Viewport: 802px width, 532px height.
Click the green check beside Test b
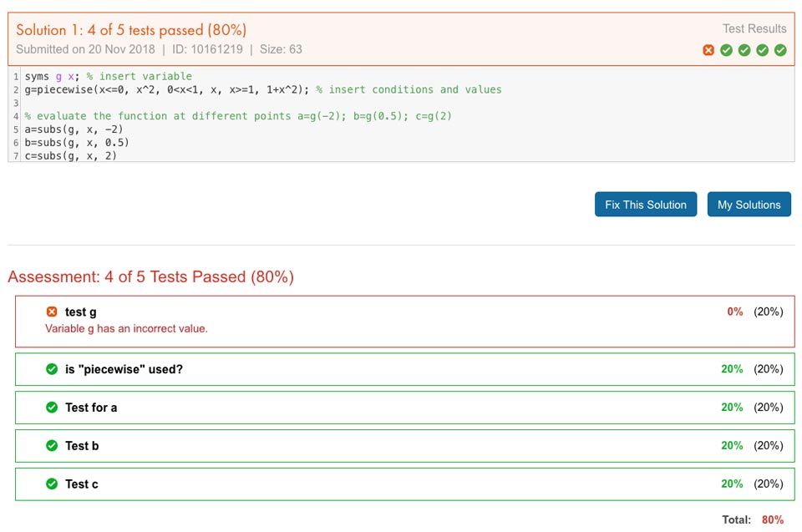coord(52,446)
